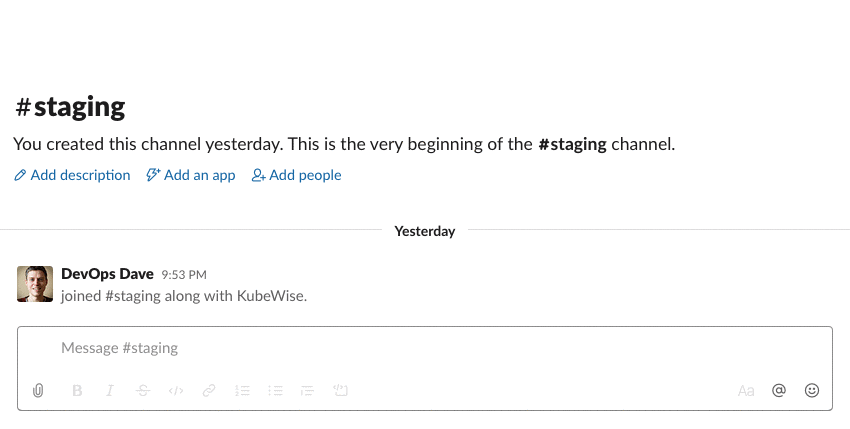Focus the Message #staging input field
This screenshot has width=850, height=429.
425,348
